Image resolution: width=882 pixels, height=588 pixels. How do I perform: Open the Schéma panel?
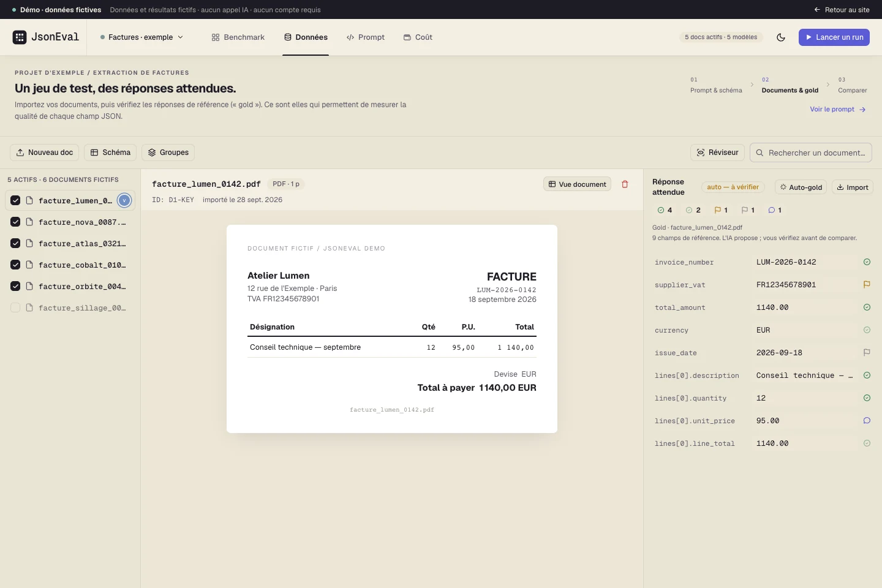[110, 153]
